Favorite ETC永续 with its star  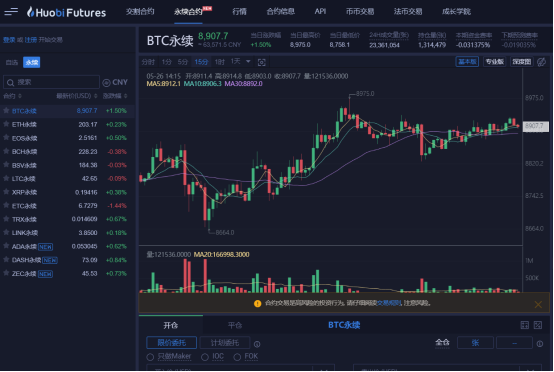(x=6, y=205)
